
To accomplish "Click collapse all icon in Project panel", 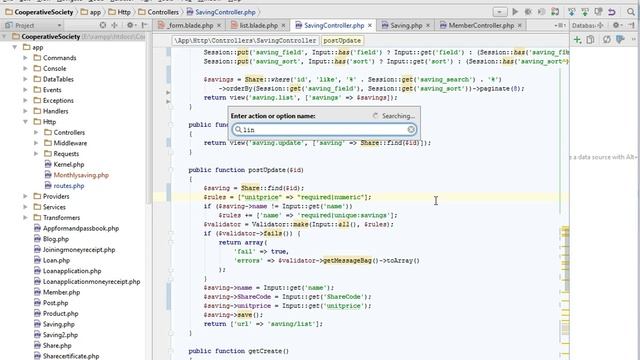I will [x=115, y=25].
